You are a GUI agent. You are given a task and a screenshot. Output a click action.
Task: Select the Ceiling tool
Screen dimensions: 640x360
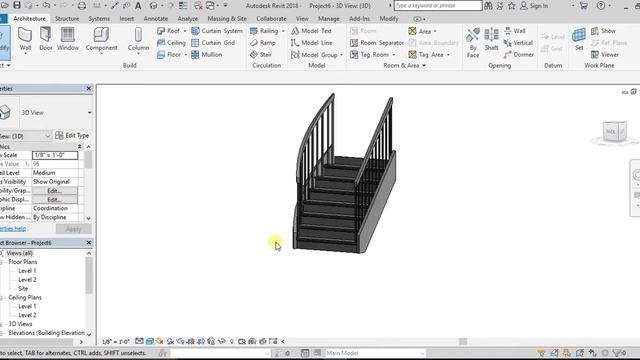[x=171, y=42]
